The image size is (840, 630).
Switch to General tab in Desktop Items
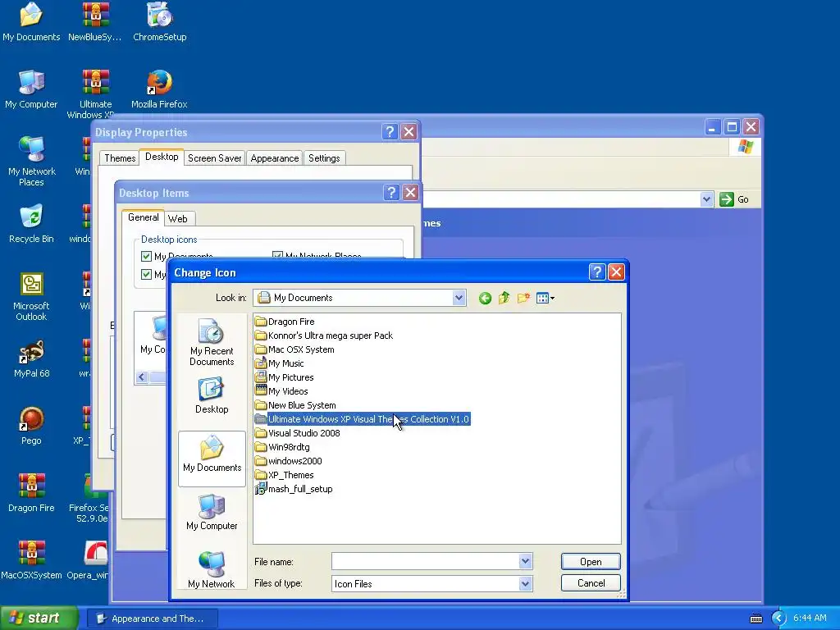pos(143,217)
